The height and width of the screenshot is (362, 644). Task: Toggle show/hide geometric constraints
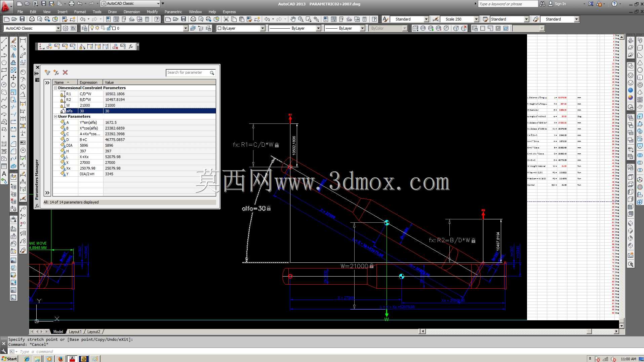(x=57, y=46)
